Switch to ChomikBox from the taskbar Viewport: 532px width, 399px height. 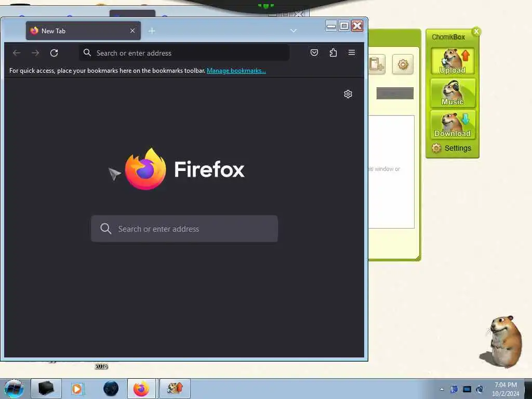[175, 389]
